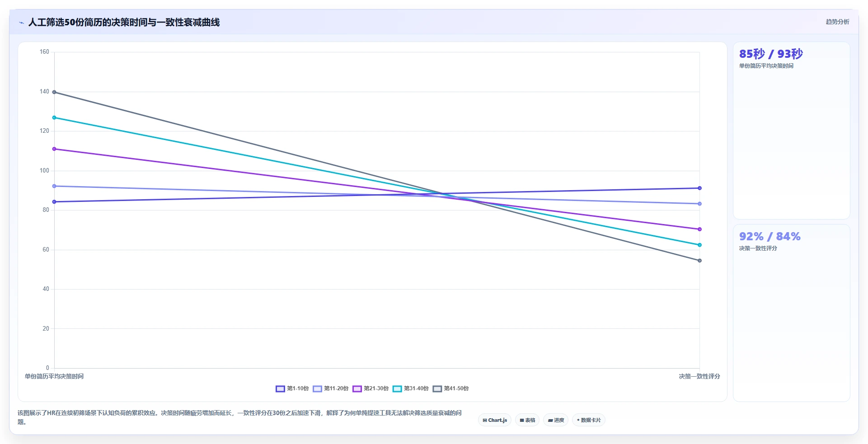The image size is (868, 444).
Task: Click the 趋势分析 label in header
Action: [837, 22]
